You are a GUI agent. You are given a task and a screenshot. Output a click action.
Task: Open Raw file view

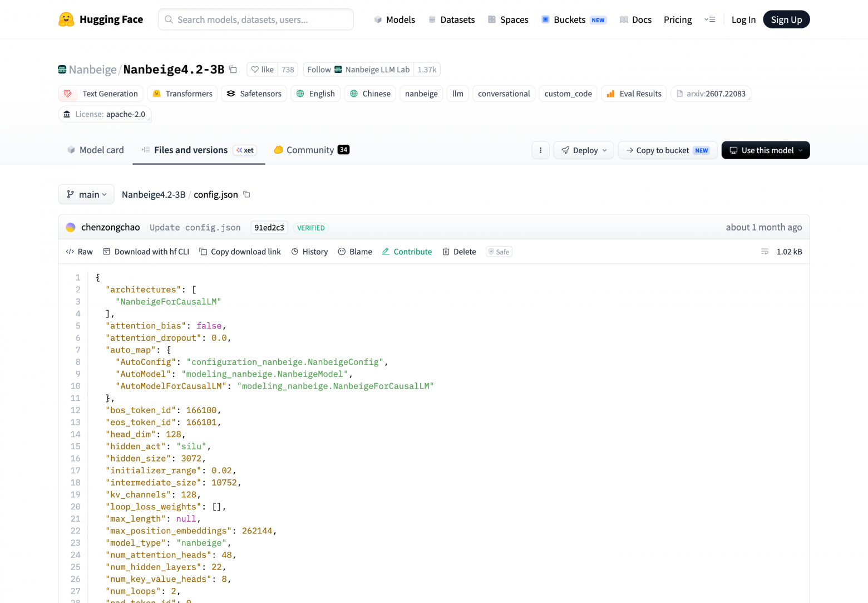(79, 252)
